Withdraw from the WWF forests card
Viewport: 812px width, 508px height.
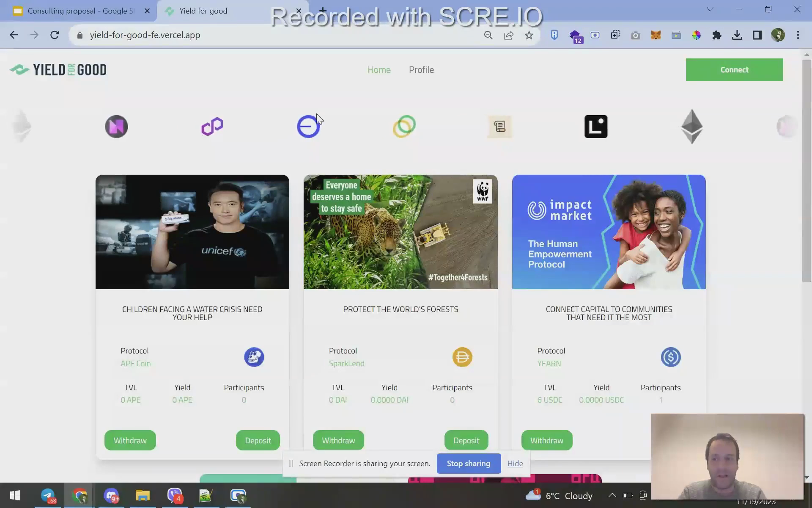tap(338, 440)
